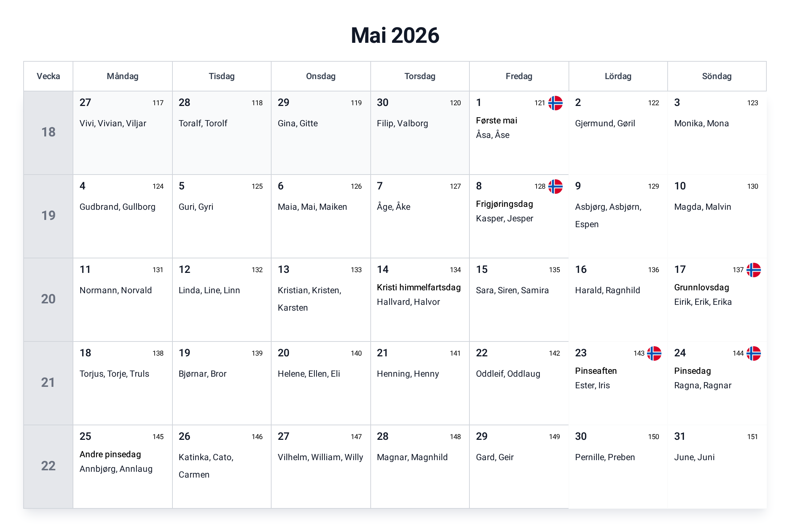Select day 20 with Helene, Ellen, Eli
Screen dimensions: 790x532
(x=321, y=383)
